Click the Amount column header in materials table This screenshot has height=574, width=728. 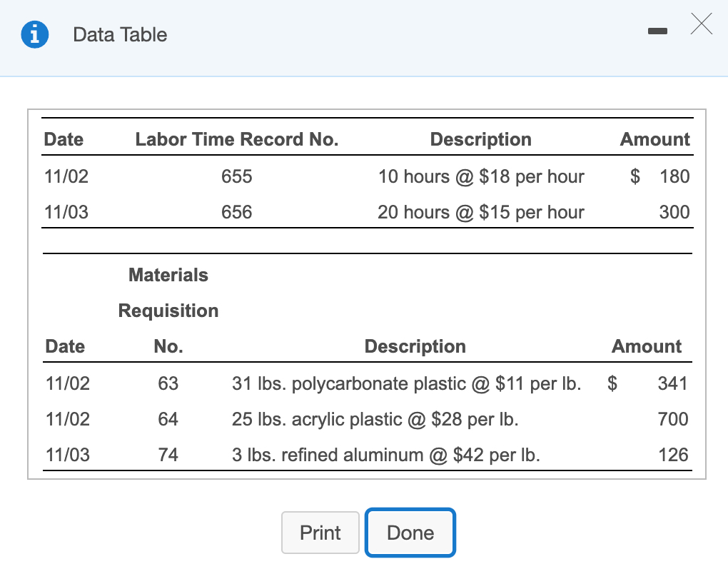coord(647,346)
